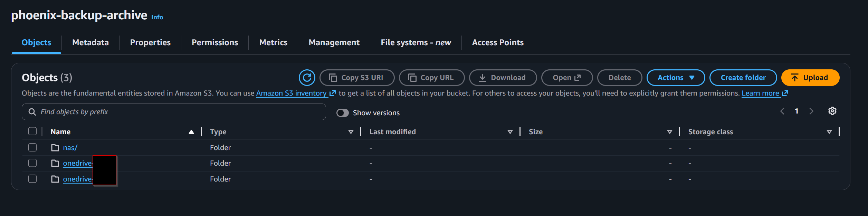This screenshot has width=868, height=216.
Task: Toggle the Show versions switch
Action: click(343, 113)
